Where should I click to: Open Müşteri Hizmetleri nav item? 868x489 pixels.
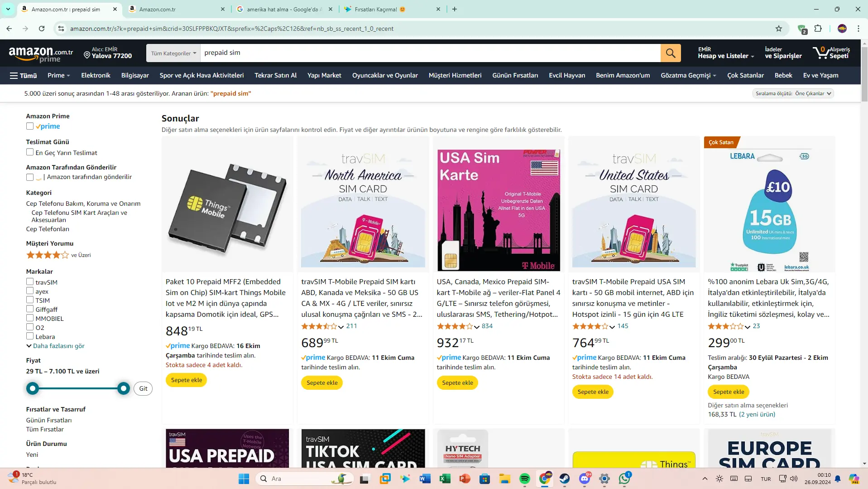point(455,75)
